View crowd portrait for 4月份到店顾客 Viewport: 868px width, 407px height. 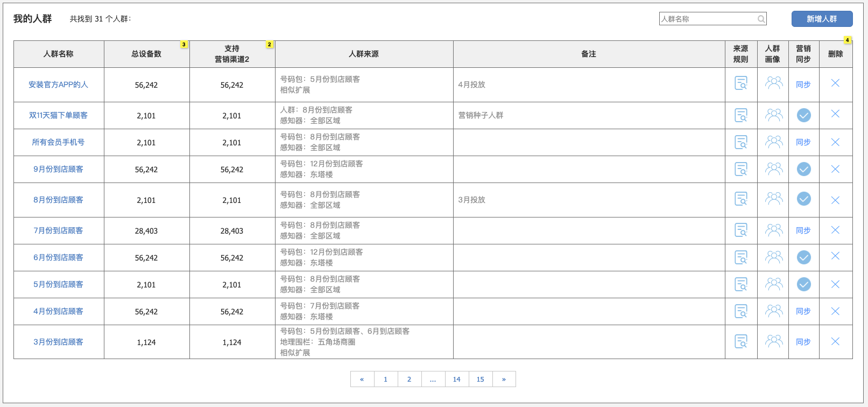click(x=774, y=311)
